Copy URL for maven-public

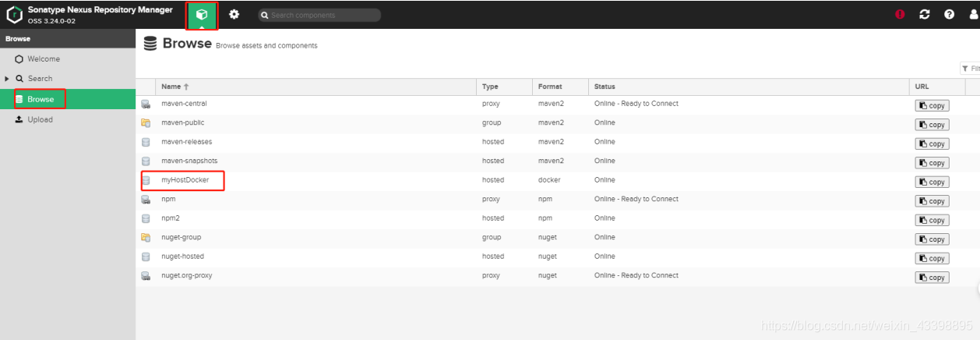click(x=932, y=125)
